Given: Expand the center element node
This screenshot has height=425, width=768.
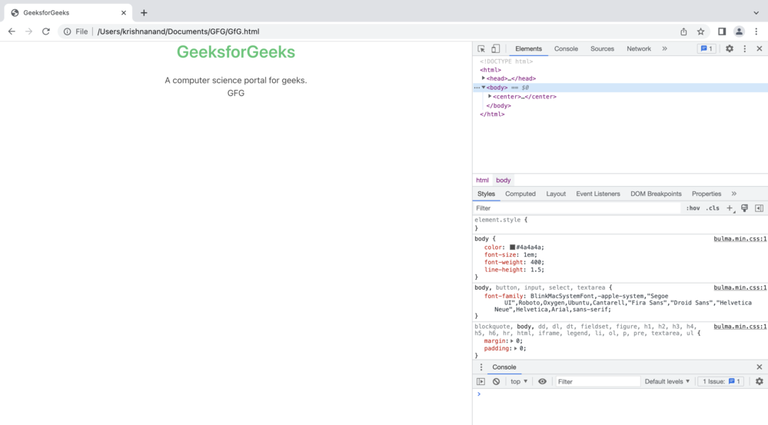Looking at the screenshot, I should tap(489, 96).
